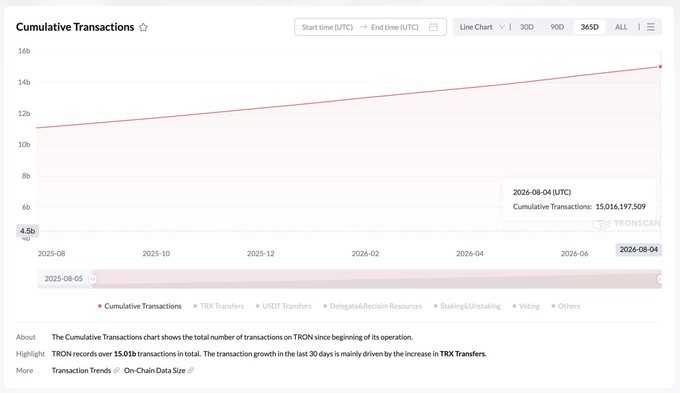Switch range to 30D
The image size is (680, 393).
coord(526,27)
